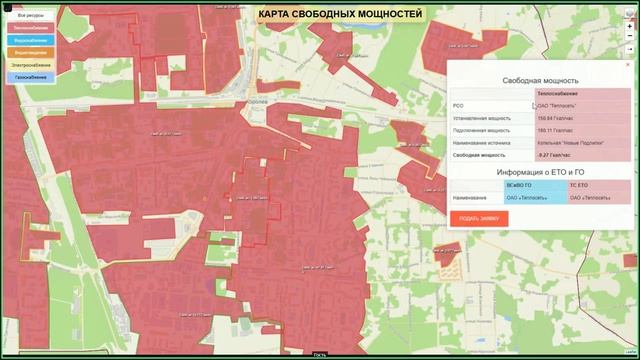Viewport: 640px width, 360px height.
Task: Click the Наименование row label
Action: 469,198
